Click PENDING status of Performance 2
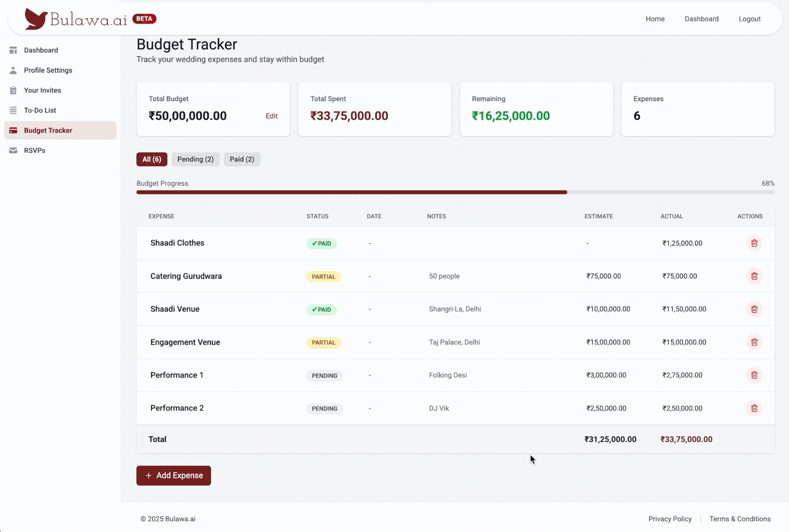789x532 pixels. (x=325, y=408)
